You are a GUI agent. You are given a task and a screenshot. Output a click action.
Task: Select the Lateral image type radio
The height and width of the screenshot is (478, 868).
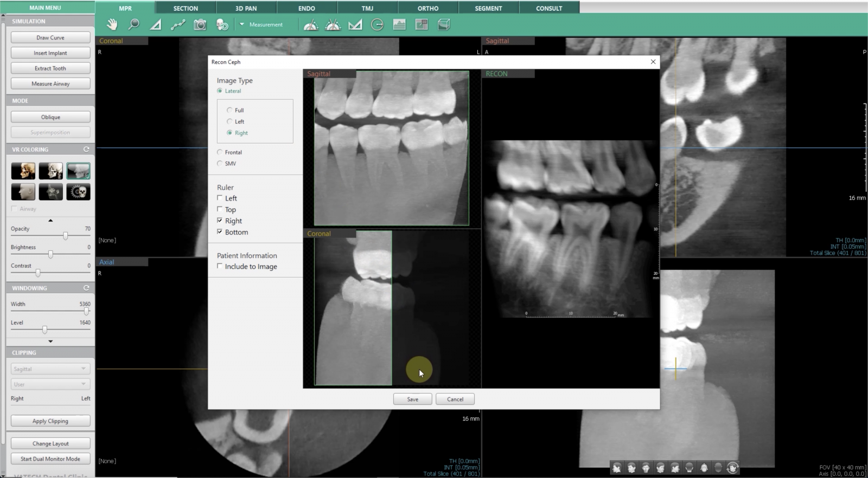(220, 91)
